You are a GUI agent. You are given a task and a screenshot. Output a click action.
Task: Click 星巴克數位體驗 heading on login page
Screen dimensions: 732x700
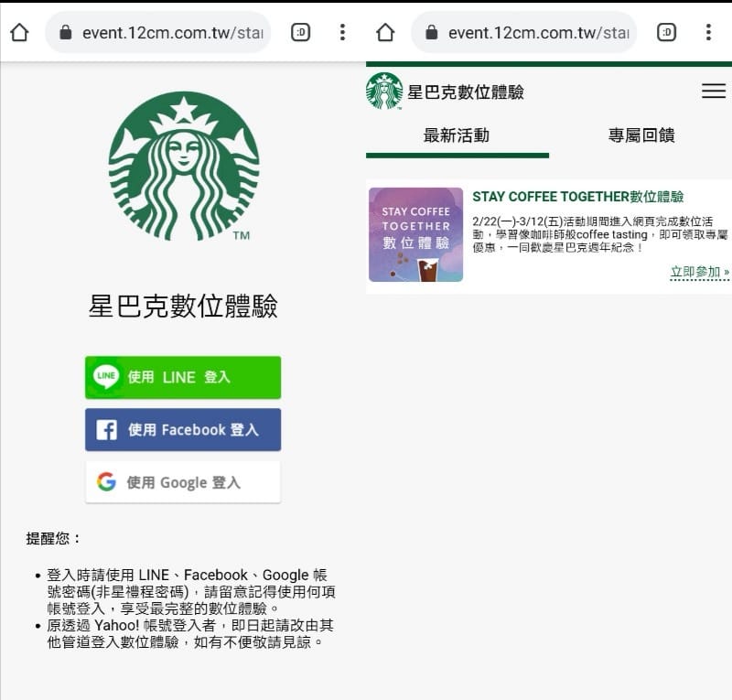(183, 307)
